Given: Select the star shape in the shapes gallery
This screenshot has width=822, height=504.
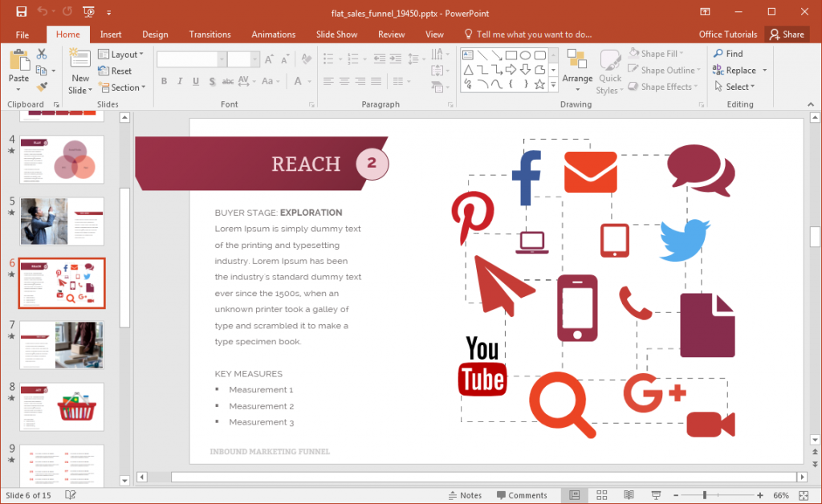Looking at the screenshot, I should [539, 84].
